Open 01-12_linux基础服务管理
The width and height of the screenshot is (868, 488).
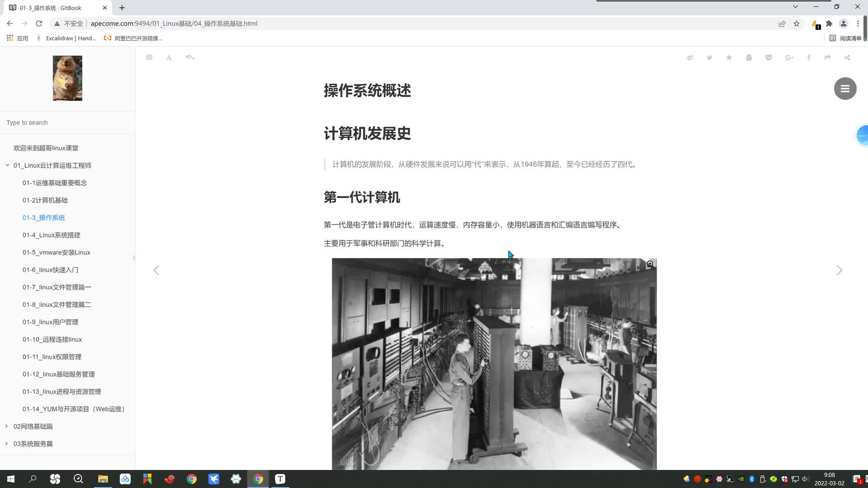click(59, 374)
